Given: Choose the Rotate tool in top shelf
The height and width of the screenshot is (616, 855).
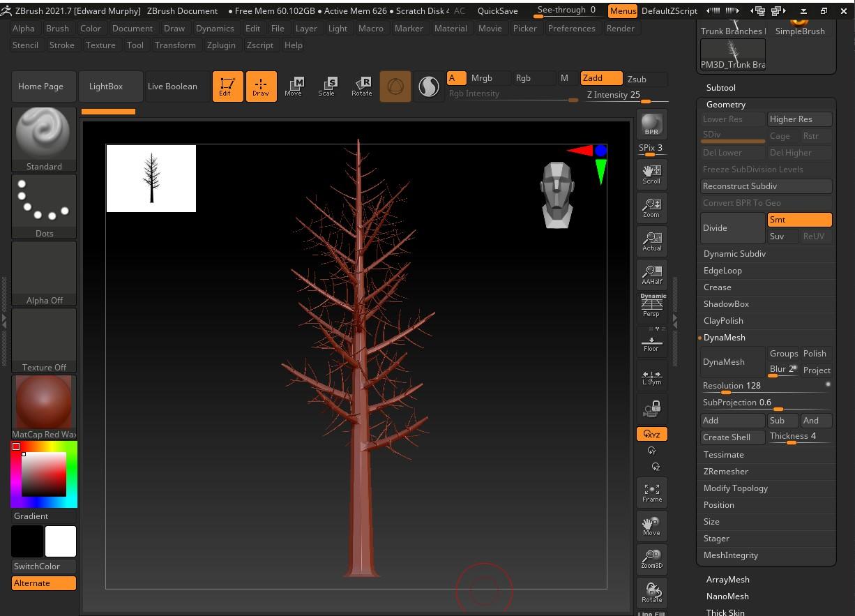Looking at the screenshot, I should pyautogui.click(x=361, y=87).
